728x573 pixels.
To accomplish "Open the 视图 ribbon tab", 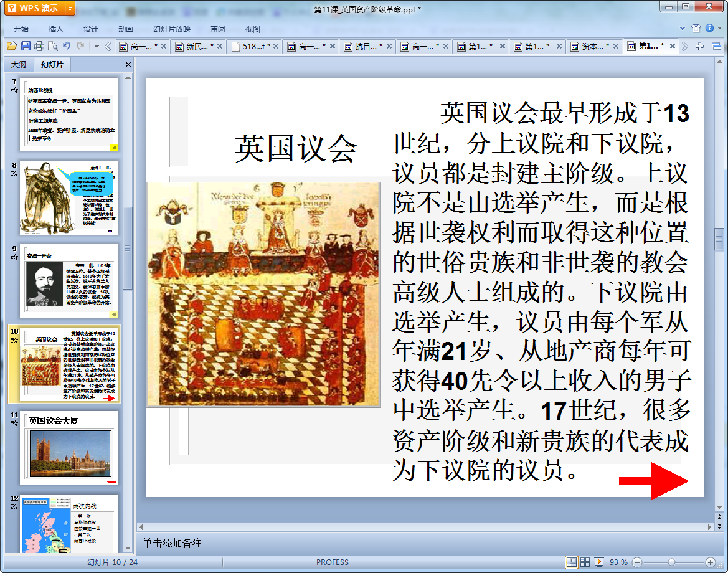I will tap(253, 29).
